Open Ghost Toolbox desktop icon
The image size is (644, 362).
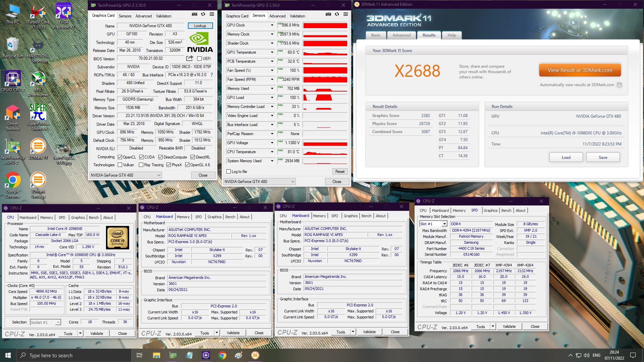[x=12, y=118]
